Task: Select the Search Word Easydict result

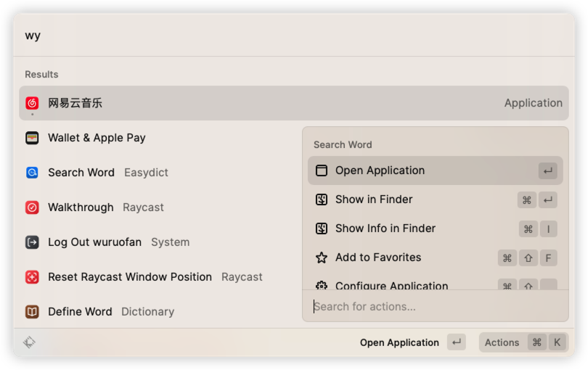Action: 160,173
